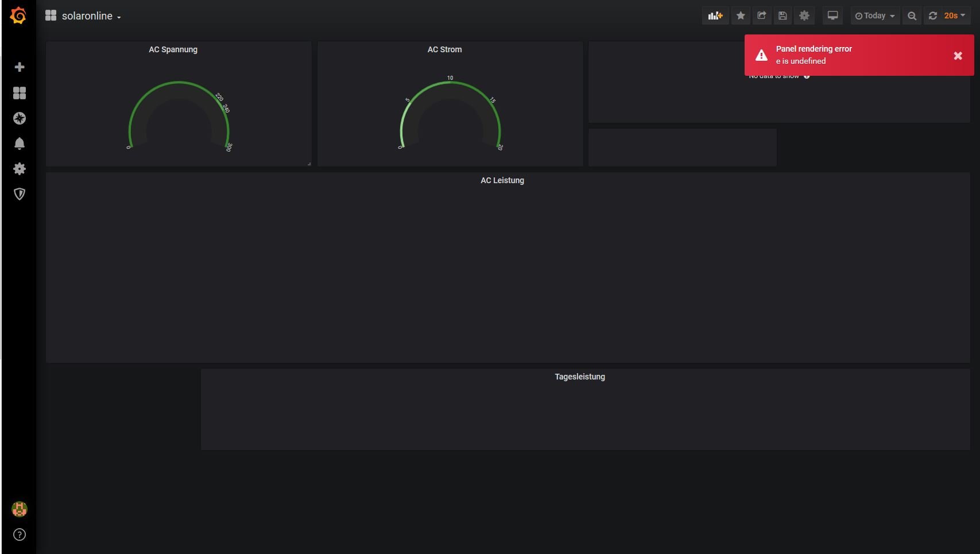Refresh the dashboard now

[x=933, y=16]
